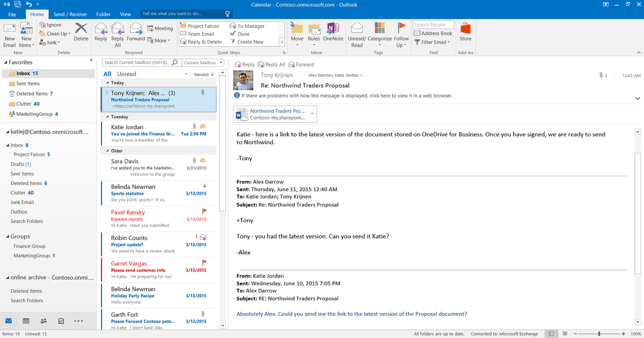
Task: Open People view in bottom navigation
Action: (x=43, y=321)
